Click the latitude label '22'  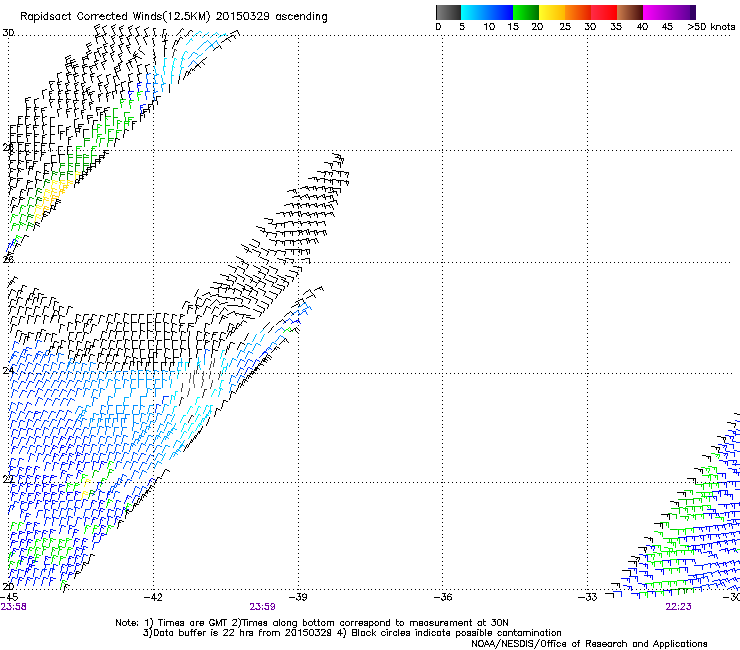(8, 479)
